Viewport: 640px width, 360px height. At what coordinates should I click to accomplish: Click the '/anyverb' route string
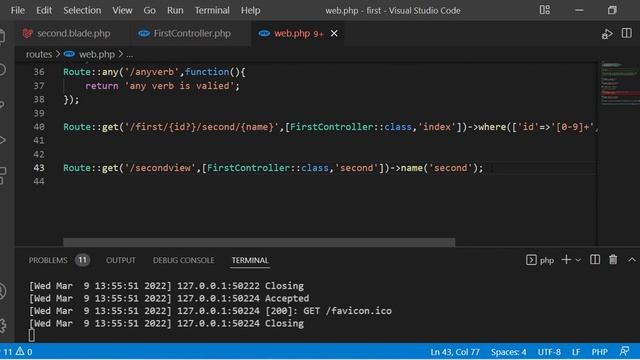152,72
